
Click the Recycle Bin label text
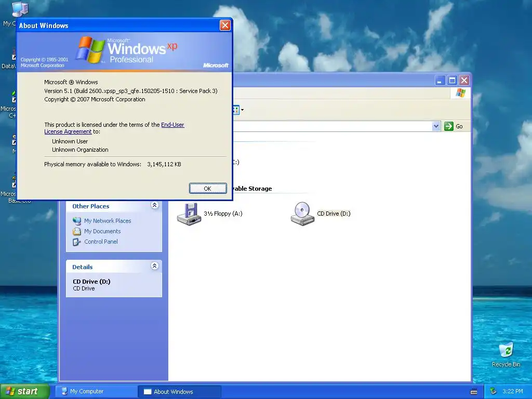pyautogui.click(x=506, y=364)
